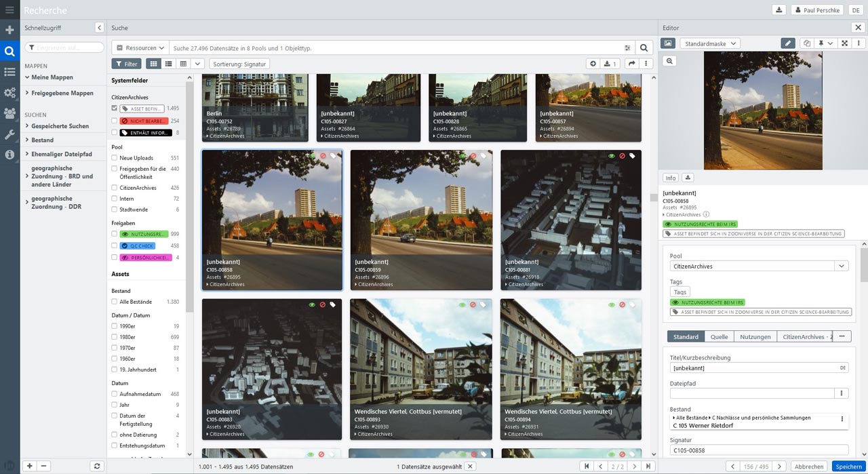Select thumbnail C105-00881
The image size is (868, 474).
tap(571, 220)
